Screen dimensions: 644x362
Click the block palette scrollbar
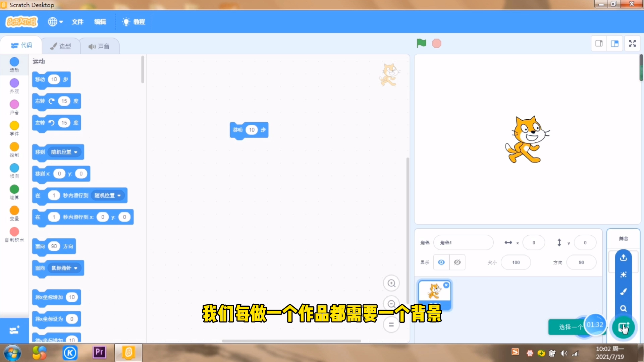(143, 70)
